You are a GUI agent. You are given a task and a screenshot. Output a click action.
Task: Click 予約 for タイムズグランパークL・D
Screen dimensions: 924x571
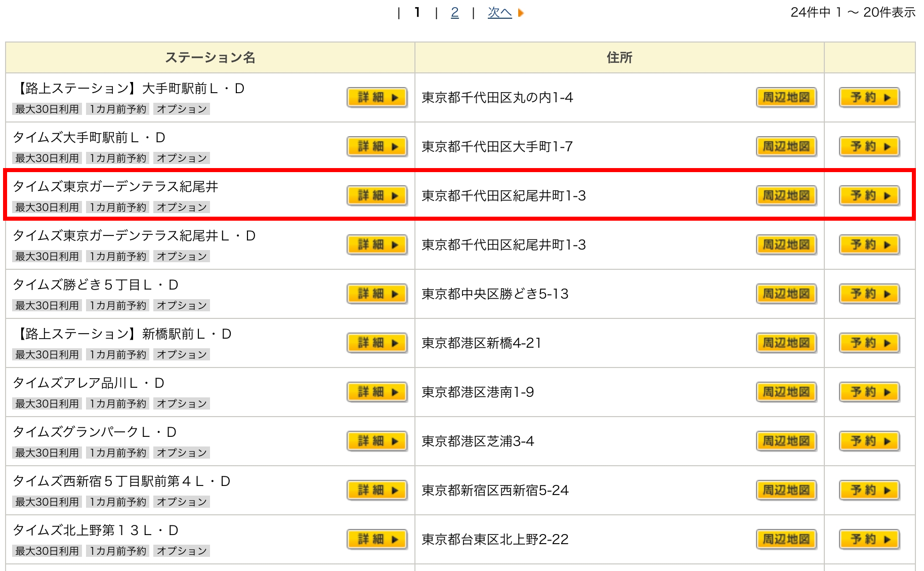point(869,441)
